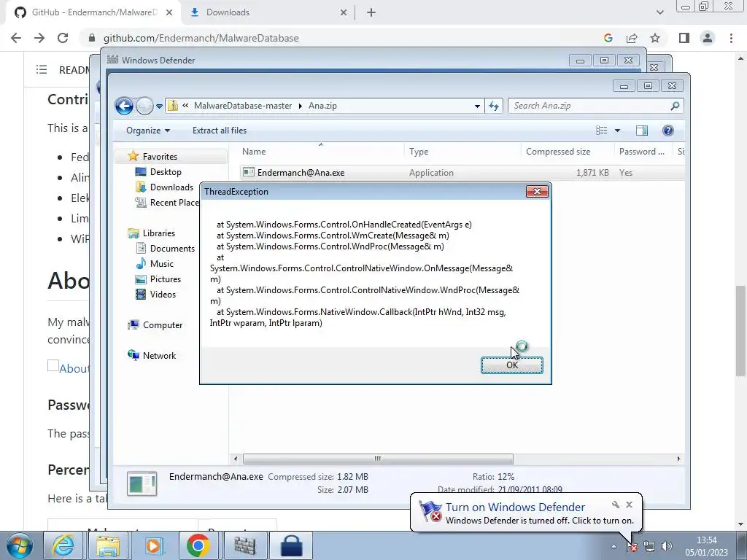Image resolution: width=747 pixels, height=560 pixels.
Task: Open the Chrome three-dot menu
Action: [731, 38]
